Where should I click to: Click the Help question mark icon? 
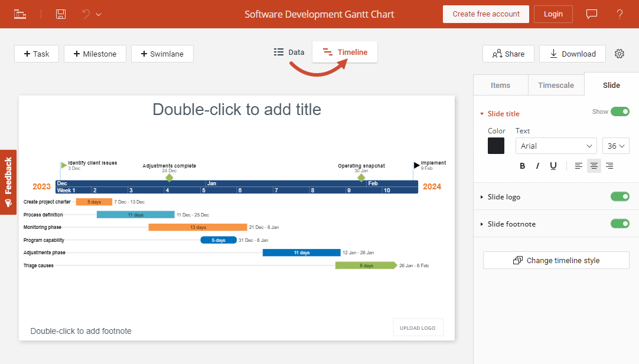tap(620, 14)
